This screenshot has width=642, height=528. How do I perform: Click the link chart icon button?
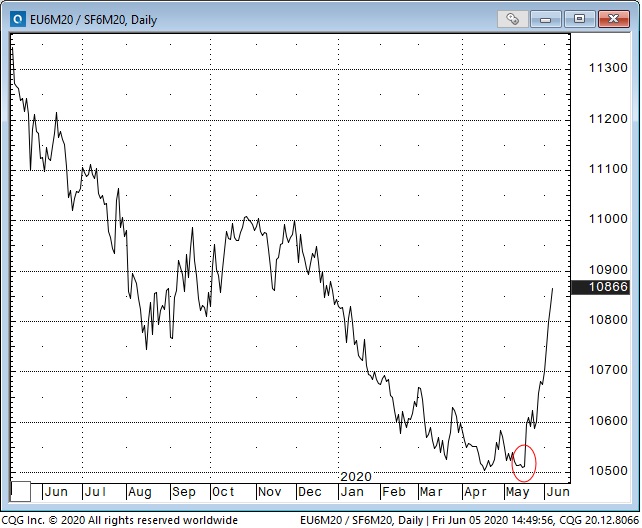point(512,19)
